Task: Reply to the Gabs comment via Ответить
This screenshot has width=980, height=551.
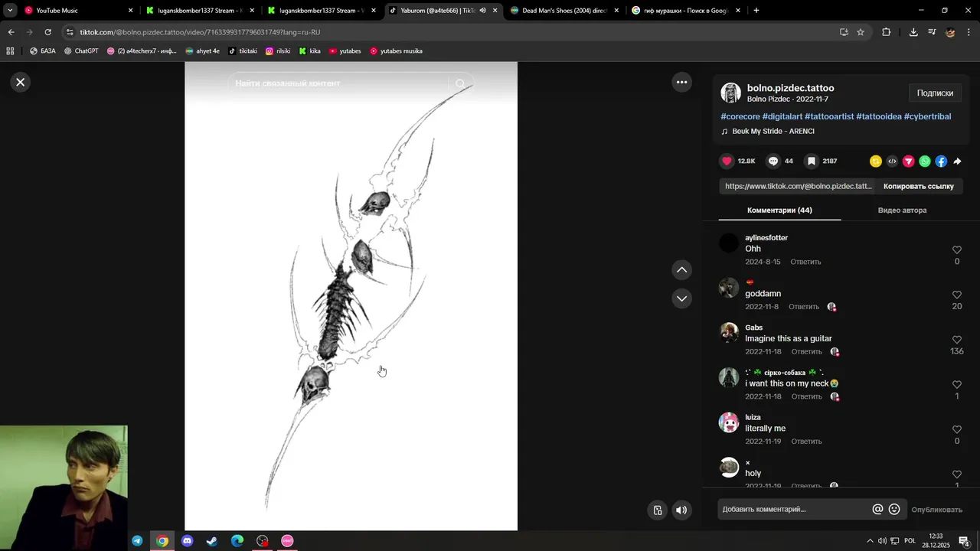Action: (806, 351)
